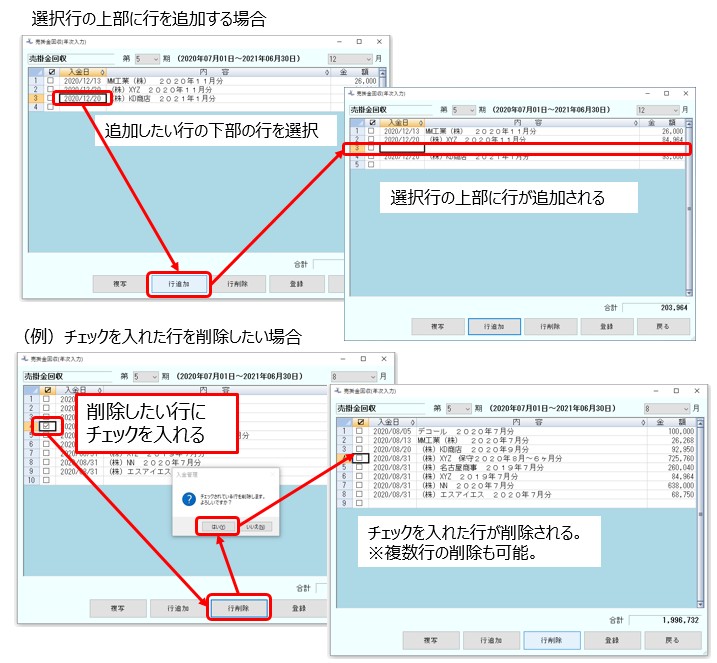717x663 pixels.
Task: Click check-all header icon in the 1,996,732 total window
Action: [x=360, y=422]
